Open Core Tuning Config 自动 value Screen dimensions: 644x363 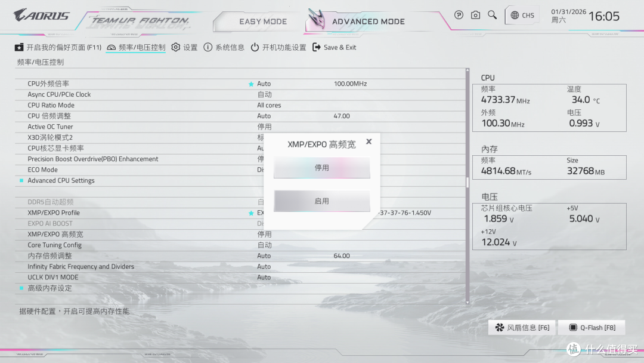[265, 245]
